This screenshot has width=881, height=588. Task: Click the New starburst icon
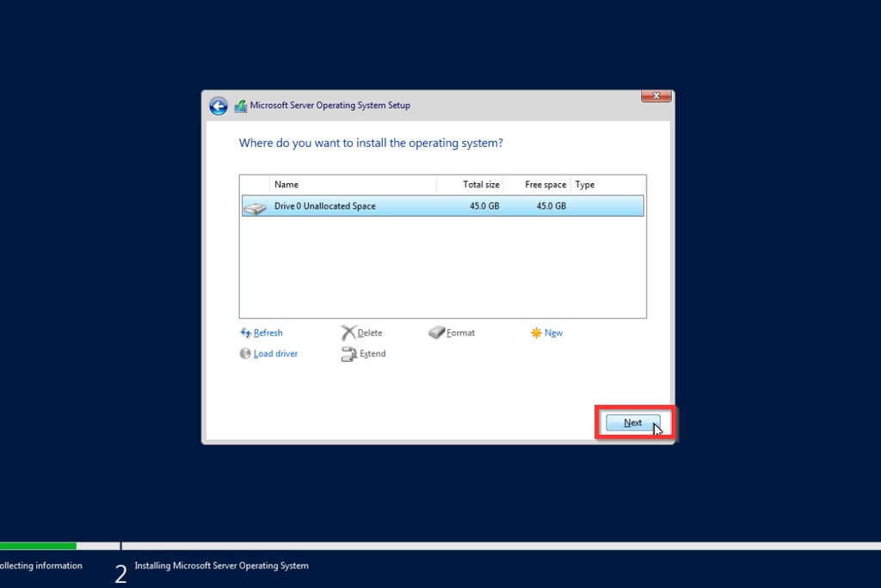[536, 333]
